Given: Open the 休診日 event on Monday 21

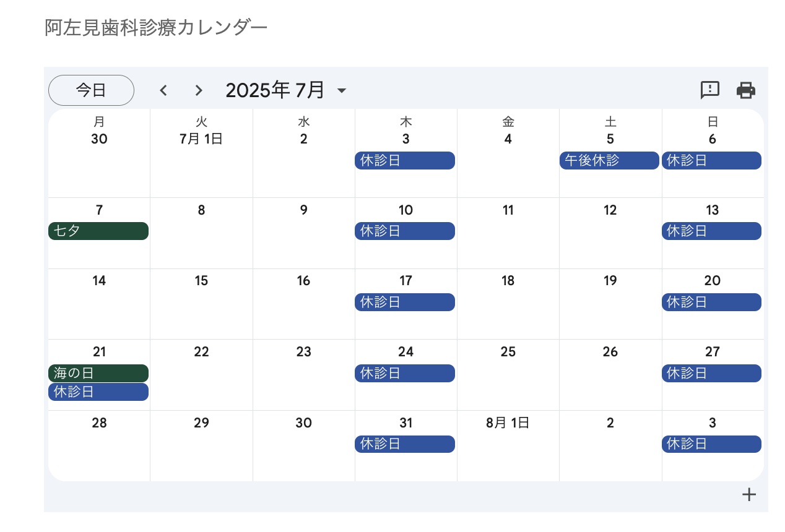Looking at the screenshot, I should point(98,392).
